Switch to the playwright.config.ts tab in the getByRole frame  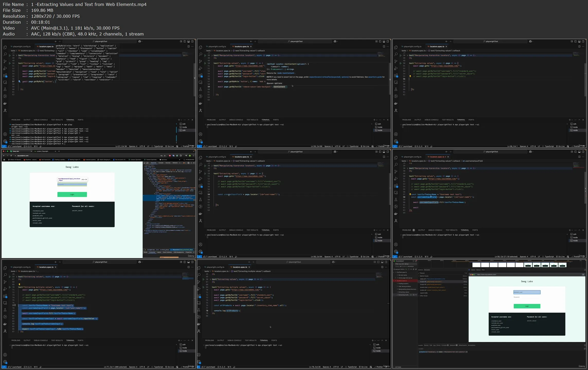click(x=21, y=47)
